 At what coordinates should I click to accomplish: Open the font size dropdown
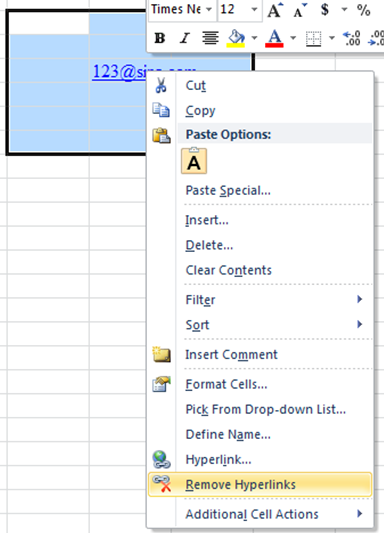tap(254, 10)
